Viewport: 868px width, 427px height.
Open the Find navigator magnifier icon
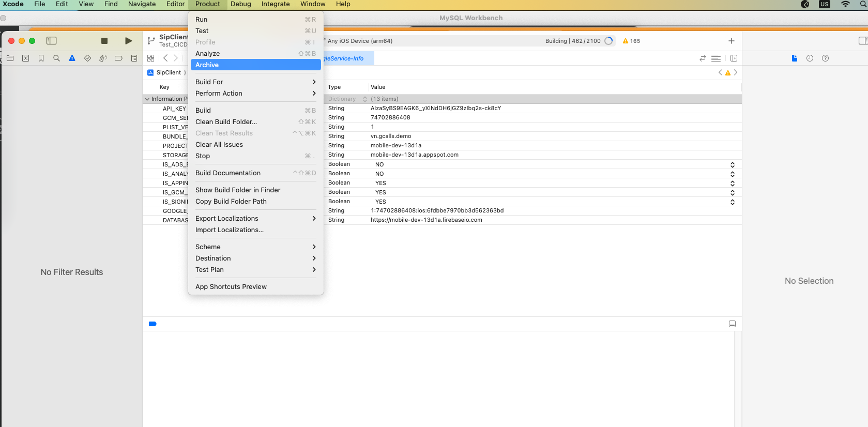56,58
